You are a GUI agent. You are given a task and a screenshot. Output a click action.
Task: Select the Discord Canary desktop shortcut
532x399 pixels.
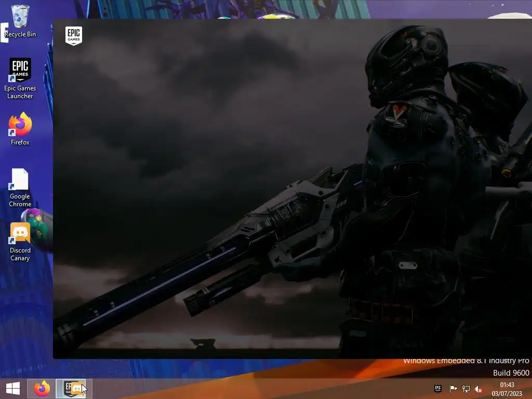tap(20, 242)
